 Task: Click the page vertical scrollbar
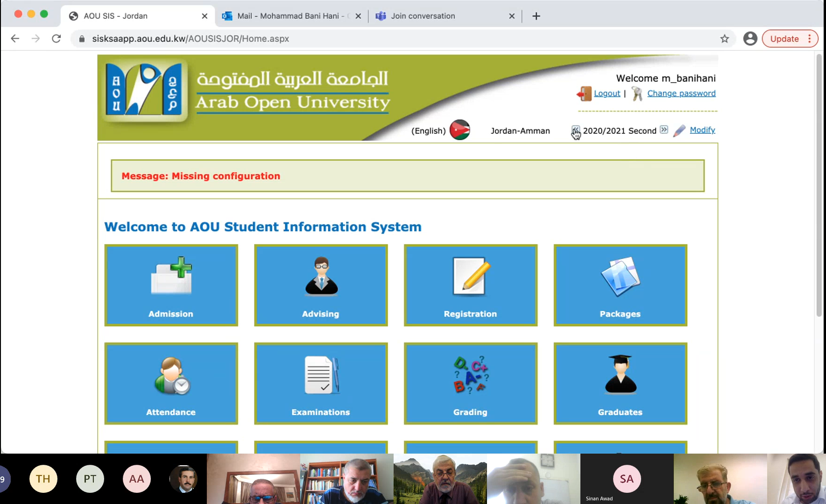819,185
